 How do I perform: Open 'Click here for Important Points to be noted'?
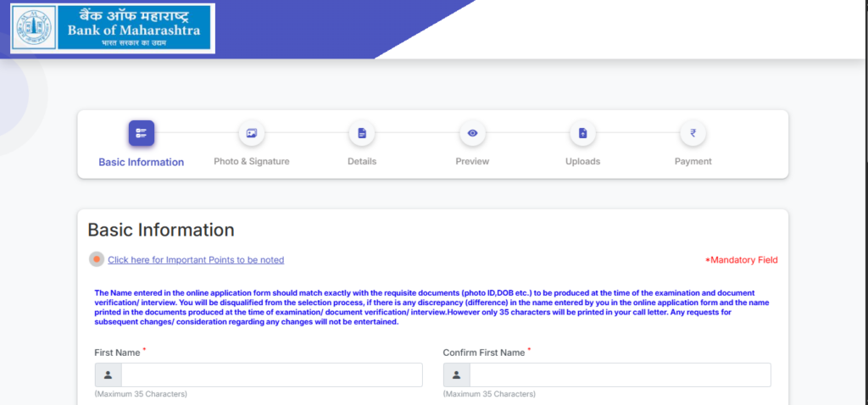[196, 260]
